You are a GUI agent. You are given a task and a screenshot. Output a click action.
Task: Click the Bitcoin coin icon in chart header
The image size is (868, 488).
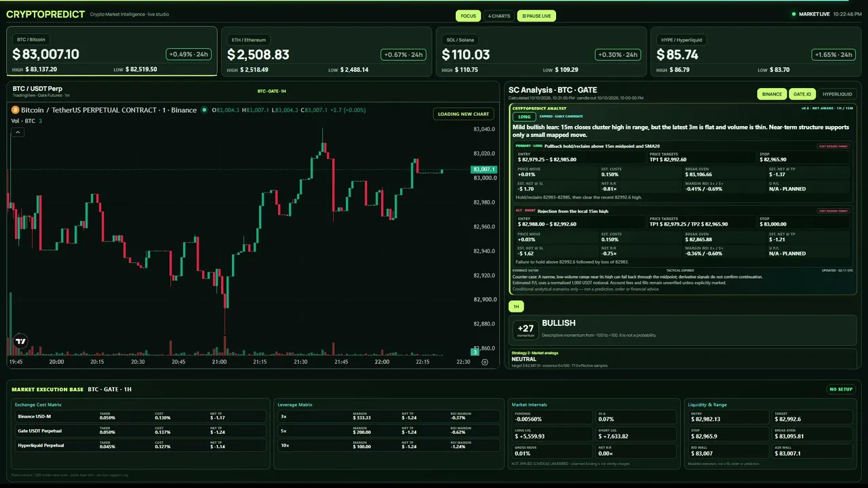(15, 110)
